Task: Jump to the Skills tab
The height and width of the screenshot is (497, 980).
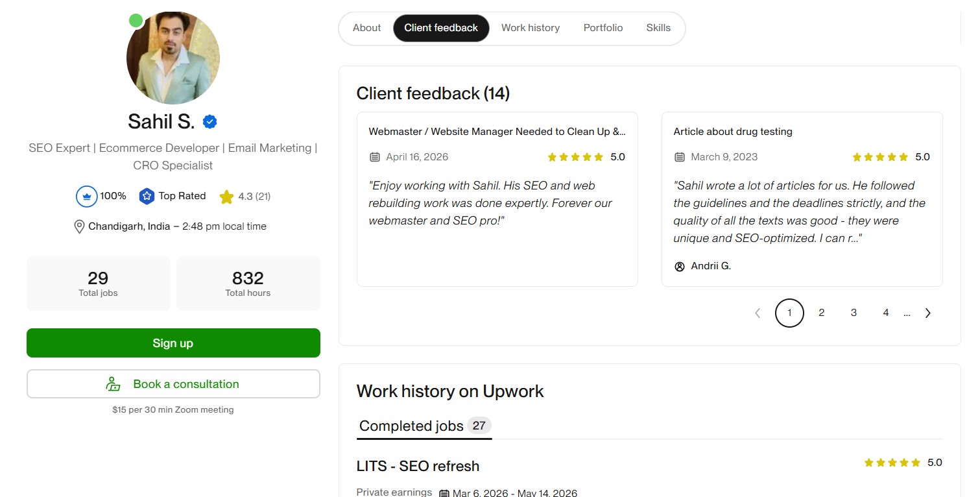Action: [x=658, y=28]
